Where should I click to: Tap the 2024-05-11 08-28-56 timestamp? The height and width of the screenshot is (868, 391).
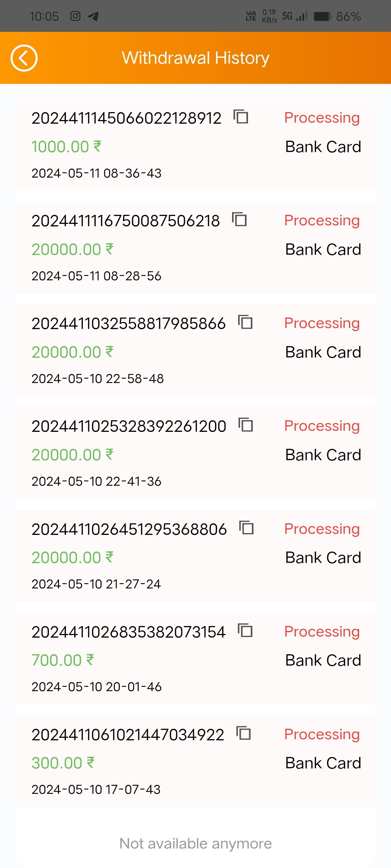pyautogui.click(x=96, y=276)
